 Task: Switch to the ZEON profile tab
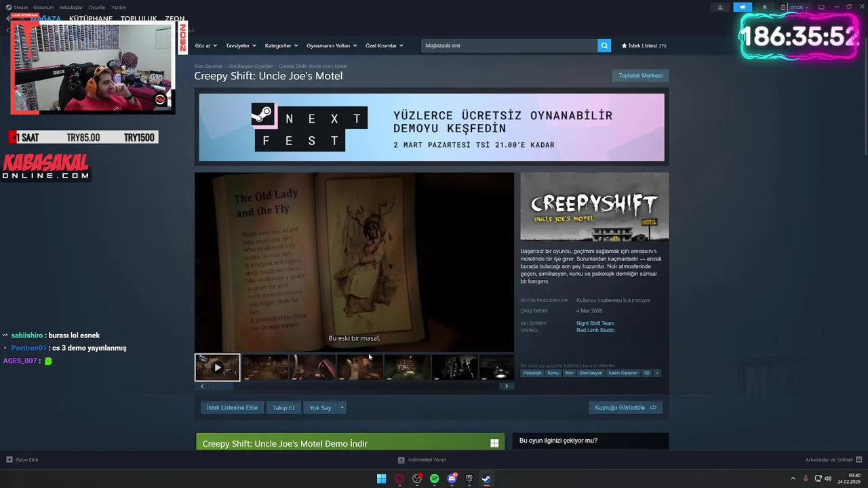pos(174,19)
